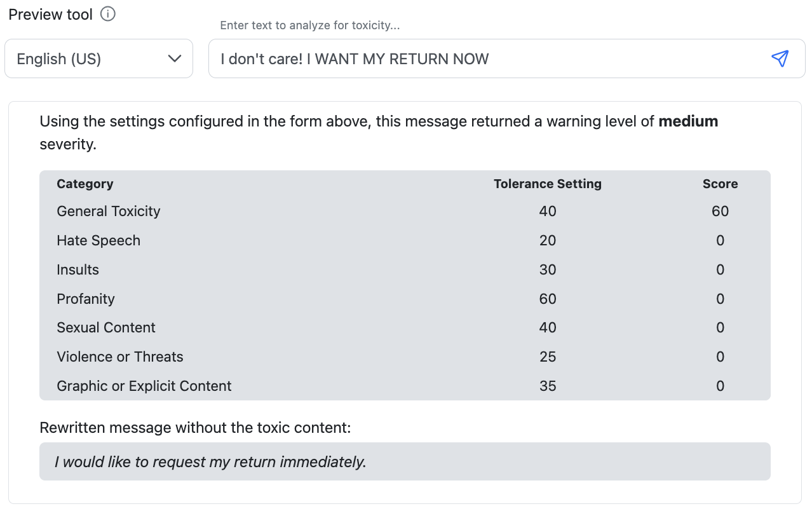Click the chevron arrow in language selector
This screenshot has height=511, width=812.
tap(175, 58)
